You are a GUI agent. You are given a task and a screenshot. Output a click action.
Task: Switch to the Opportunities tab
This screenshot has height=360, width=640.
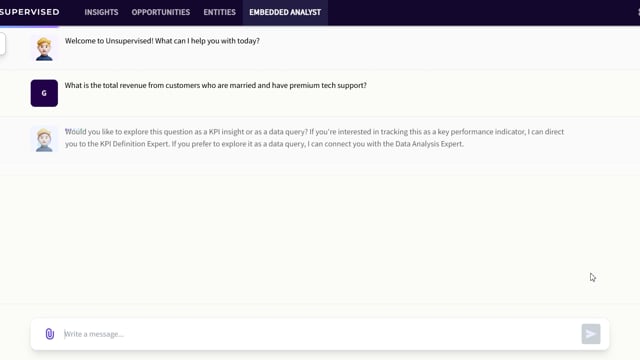[160, 12]
